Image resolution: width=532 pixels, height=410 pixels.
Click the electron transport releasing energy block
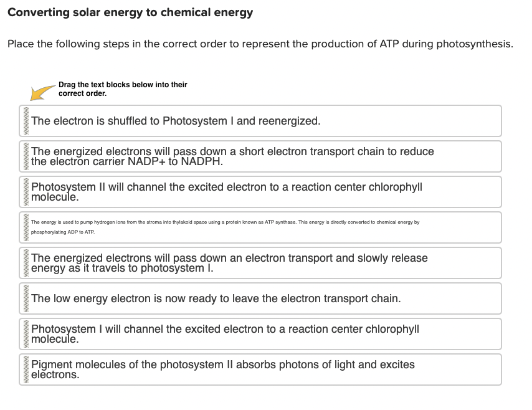click(249, 263)
